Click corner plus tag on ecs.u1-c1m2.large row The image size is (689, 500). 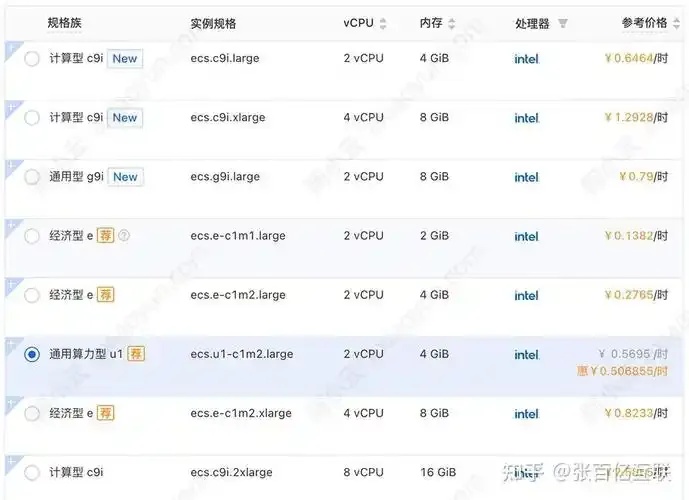pos(11,344)
